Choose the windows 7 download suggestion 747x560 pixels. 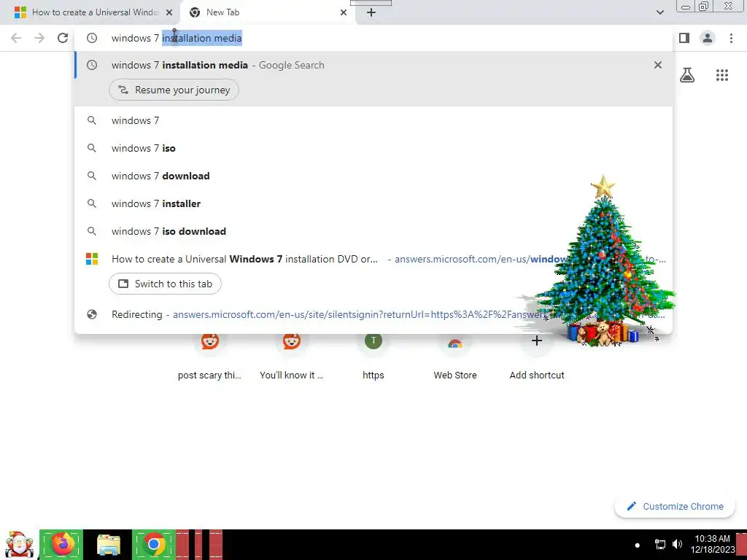point(373,176)
